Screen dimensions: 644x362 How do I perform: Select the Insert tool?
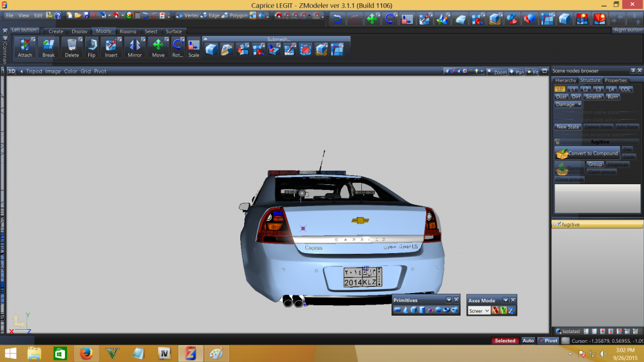click(x=111, y=47)
